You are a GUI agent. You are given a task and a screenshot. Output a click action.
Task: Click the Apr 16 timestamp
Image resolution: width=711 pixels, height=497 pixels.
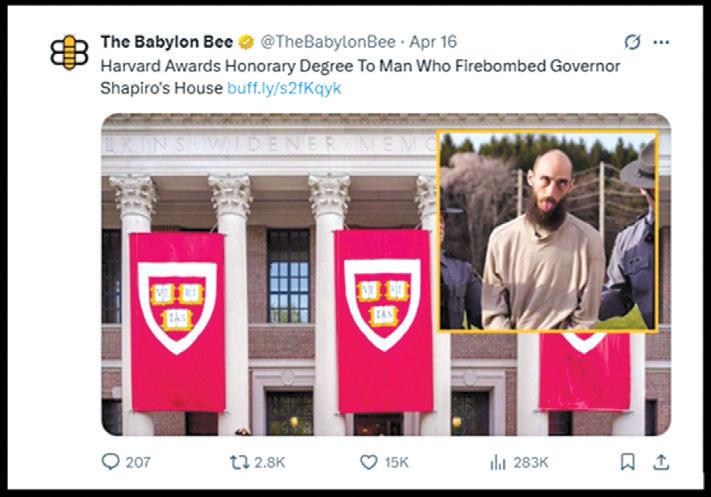tap(433, 42)
